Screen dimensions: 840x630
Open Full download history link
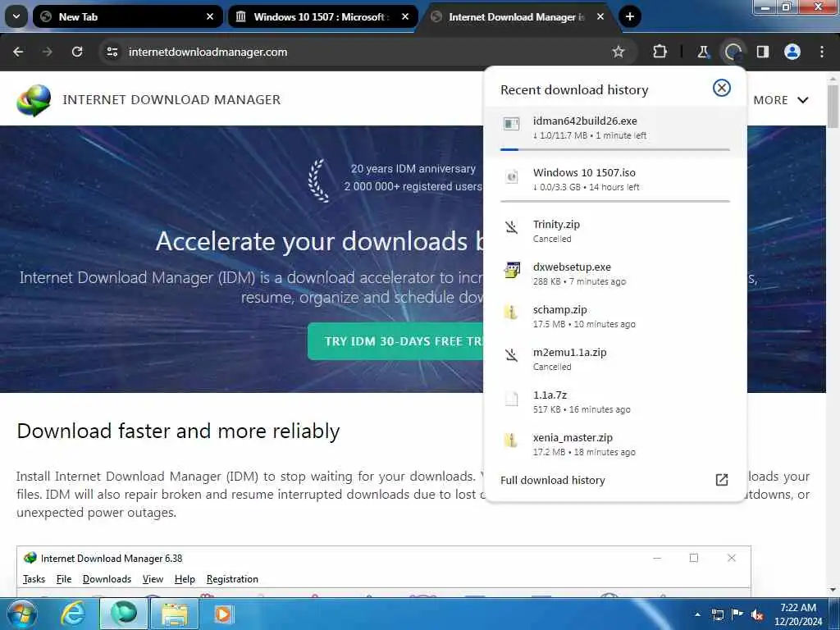(553, 480)
